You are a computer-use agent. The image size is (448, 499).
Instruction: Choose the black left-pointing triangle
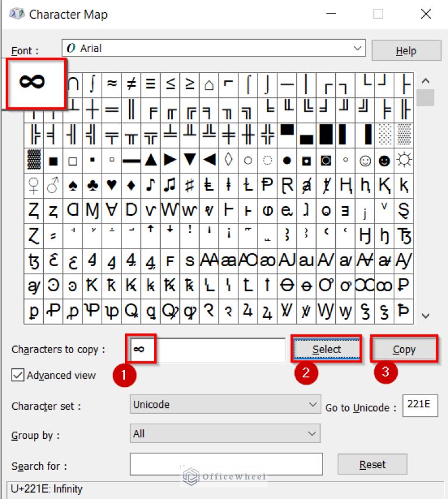click(x=209, y=160)
